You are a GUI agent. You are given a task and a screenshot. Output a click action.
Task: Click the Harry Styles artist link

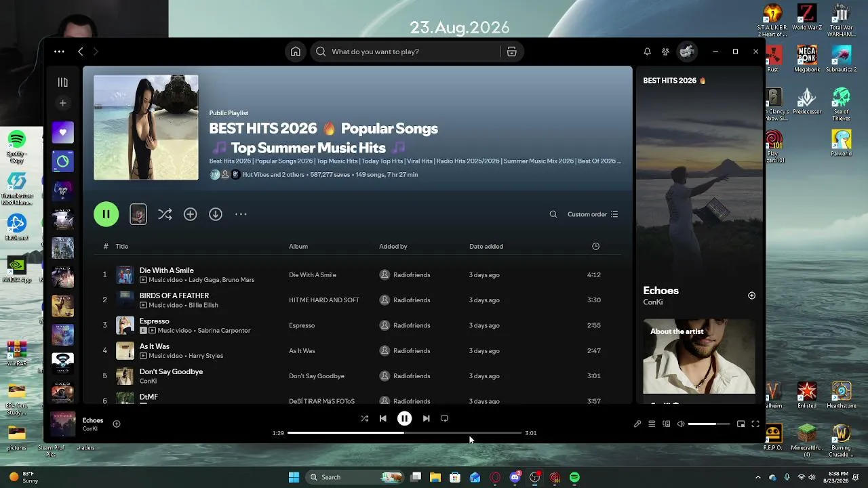205,356
